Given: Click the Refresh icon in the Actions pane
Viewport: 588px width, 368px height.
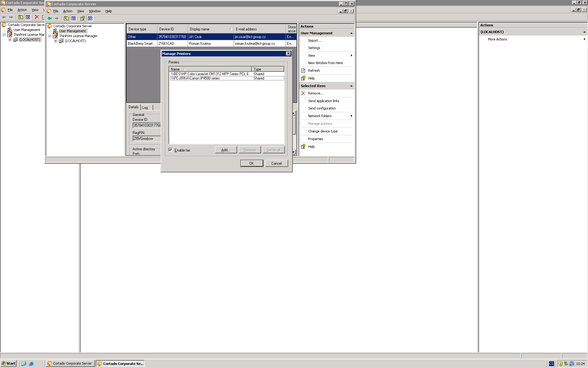Looking at the screenshot, I should 303,71.
